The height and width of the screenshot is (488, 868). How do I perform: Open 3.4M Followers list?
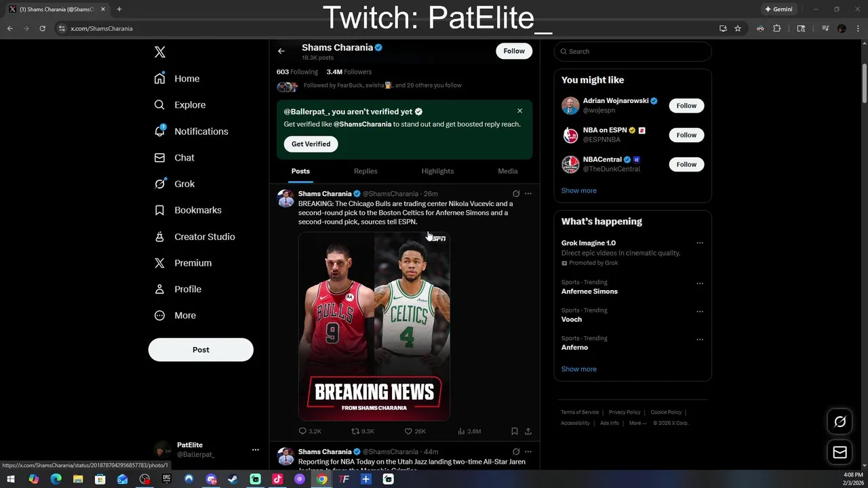coord(349,72)
